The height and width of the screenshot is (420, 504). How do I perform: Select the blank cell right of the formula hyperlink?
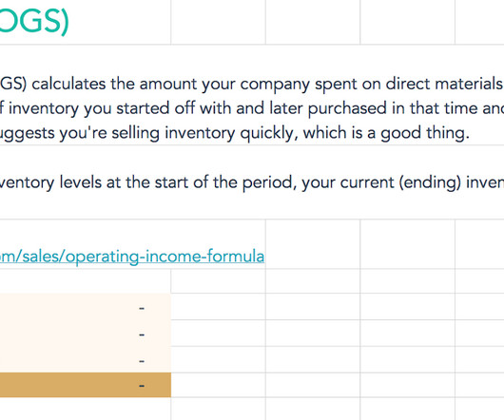pyautogui.click(x=313, y=244)
